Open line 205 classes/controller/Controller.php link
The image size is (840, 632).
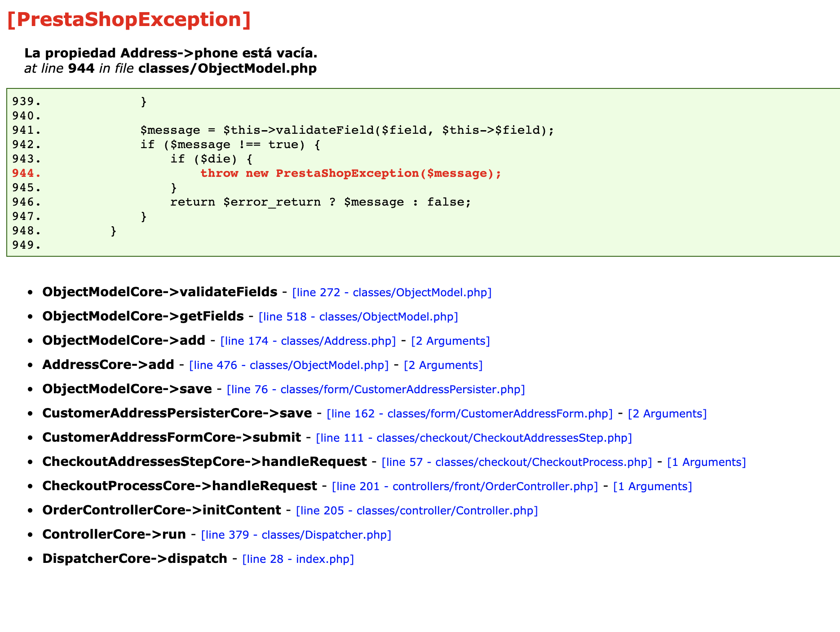point(417,511)
